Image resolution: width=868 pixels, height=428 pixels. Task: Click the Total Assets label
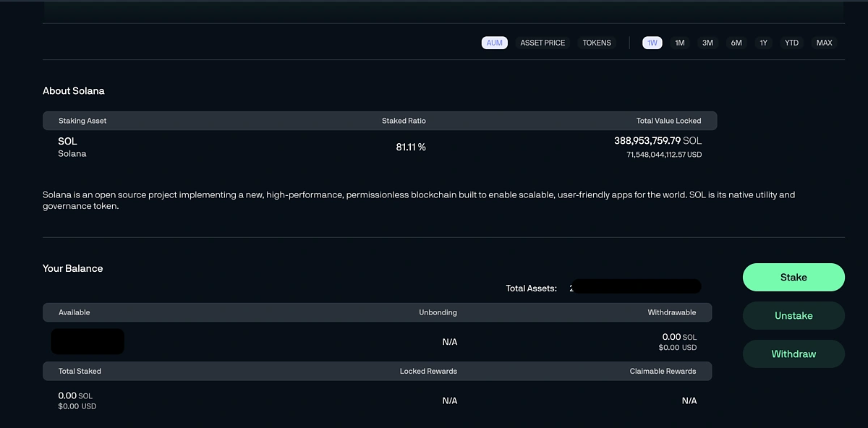coord(532,288)
